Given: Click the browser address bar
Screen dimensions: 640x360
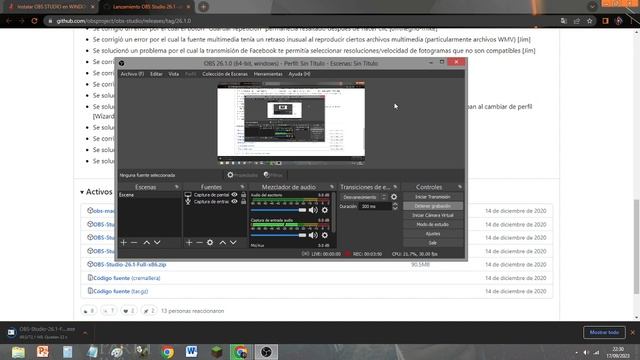Looking at the screenshot, I should coord(302,21).
